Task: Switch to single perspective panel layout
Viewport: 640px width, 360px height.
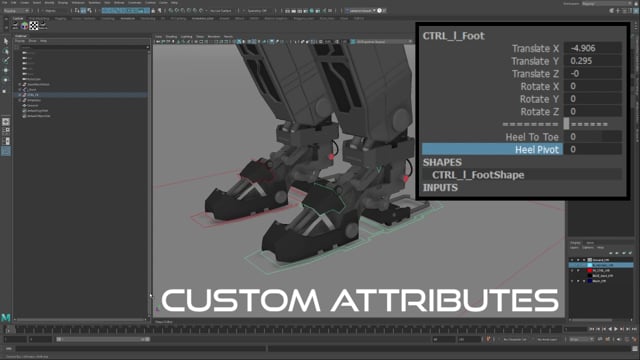Action: [x=6, y=122]
